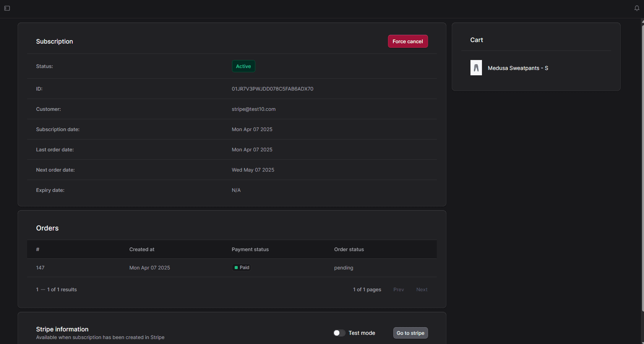Image resolution: width=644 pixels, height=344 pixels.
Task: Force cancel the subscription
Action: pos(407,41)
